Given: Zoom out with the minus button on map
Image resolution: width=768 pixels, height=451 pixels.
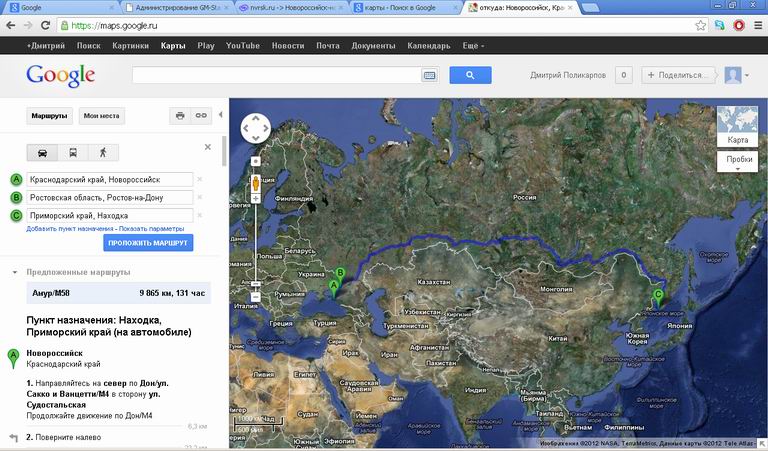Looking at the screenshot, I should [256, 297].
